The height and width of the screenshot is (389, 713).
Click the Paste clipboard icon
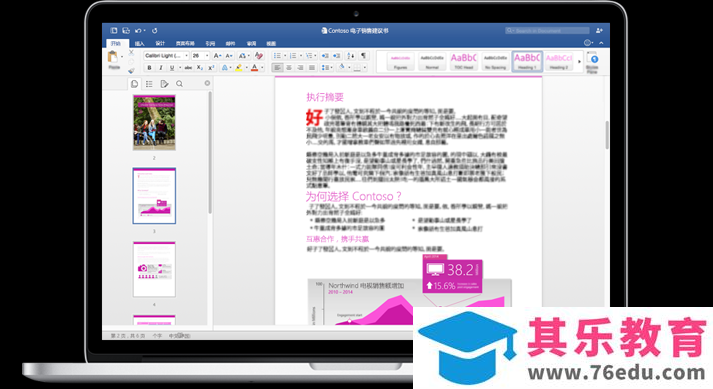[x=112, y=57]
